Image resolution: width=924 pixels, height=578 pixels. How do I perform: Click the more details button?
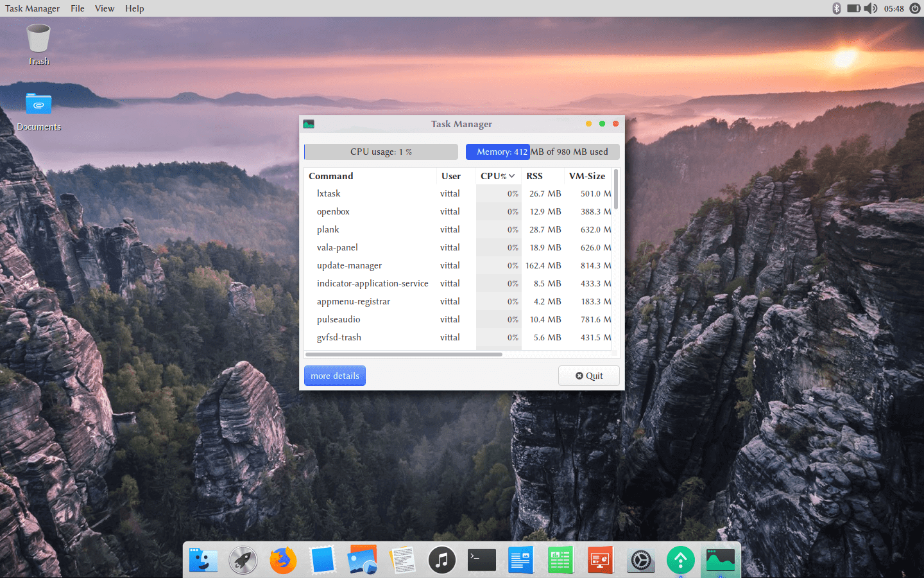tap(335, 376)
